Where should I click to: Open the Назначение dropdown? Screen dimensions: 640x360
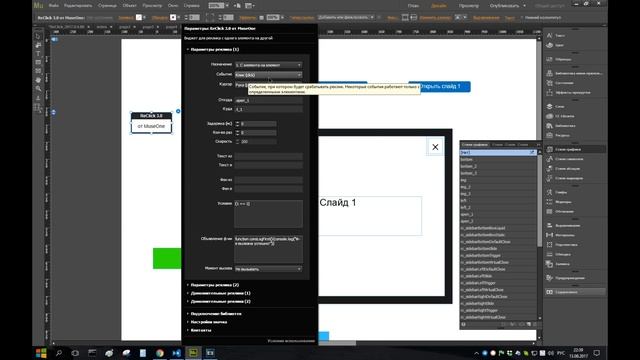(269, 65)
